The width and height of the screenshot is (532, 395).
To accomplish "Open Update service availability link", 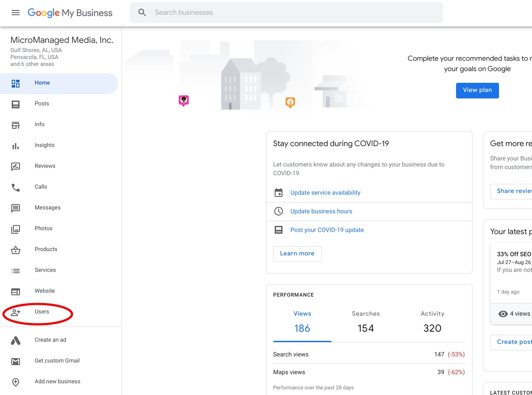I will pyautogui.click(x=325, y=193).
